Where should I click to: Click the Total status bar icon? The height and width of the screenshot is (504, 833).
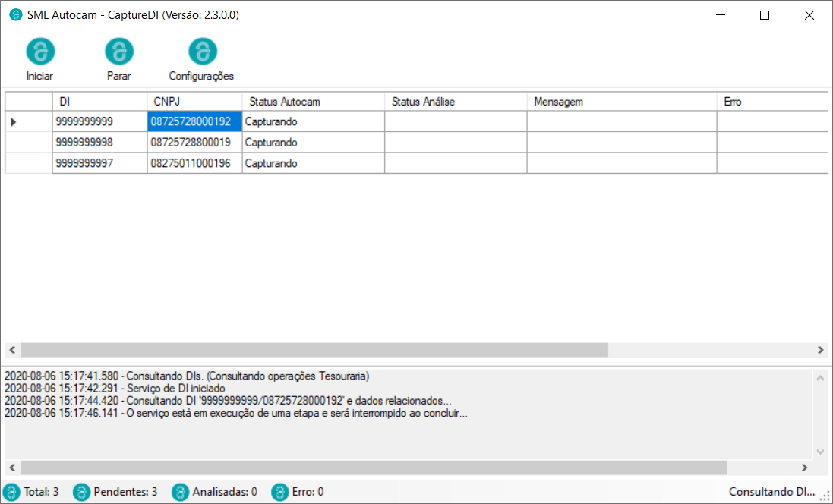coord(12,492)
